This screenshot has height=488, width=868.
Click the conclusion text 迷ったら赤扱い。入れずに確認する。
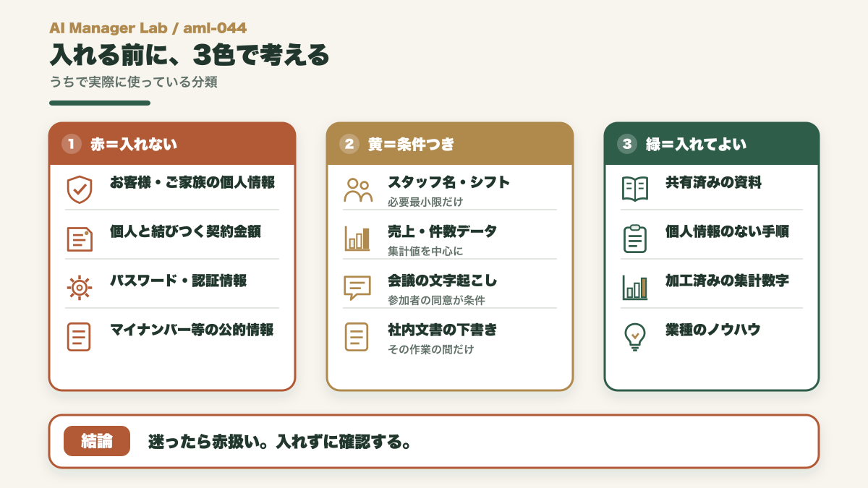point(280,441)
